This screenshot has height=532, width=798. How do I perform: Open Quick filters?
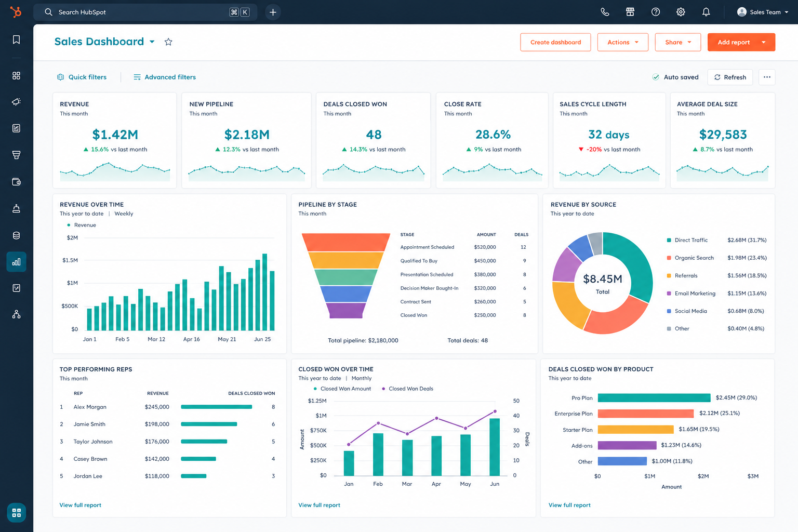(x=82, y=77)
